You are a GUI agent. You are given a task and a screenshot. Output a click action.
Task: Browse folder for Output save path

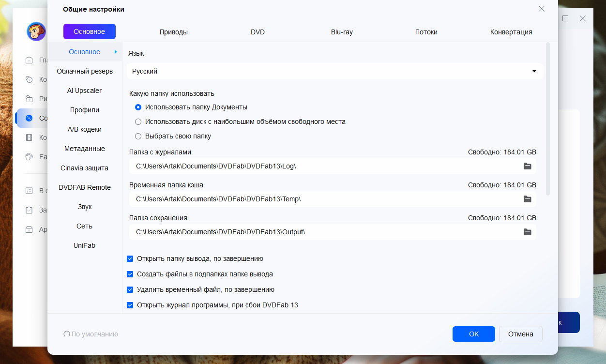coord(528,232)
